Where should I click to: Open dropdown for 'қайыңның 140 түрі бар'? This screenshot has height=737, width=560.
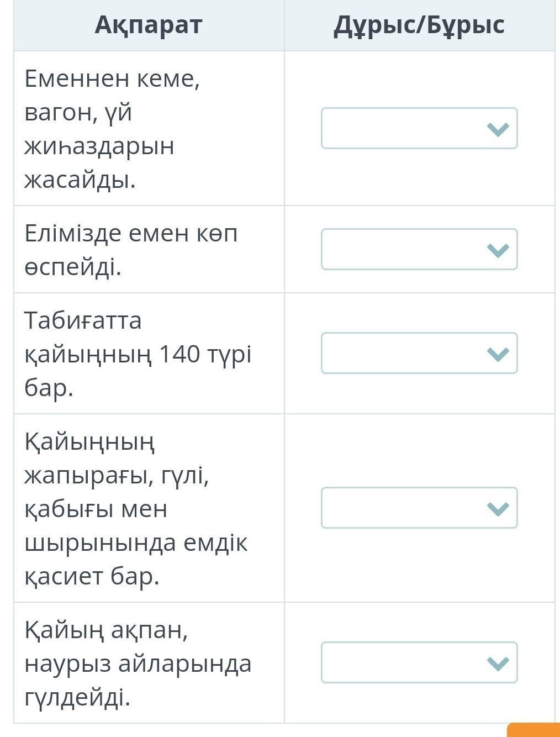(x=419, y=353)
